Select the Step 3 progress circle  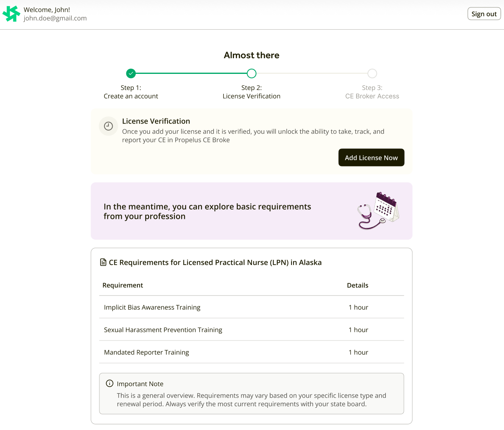(372, 73)
